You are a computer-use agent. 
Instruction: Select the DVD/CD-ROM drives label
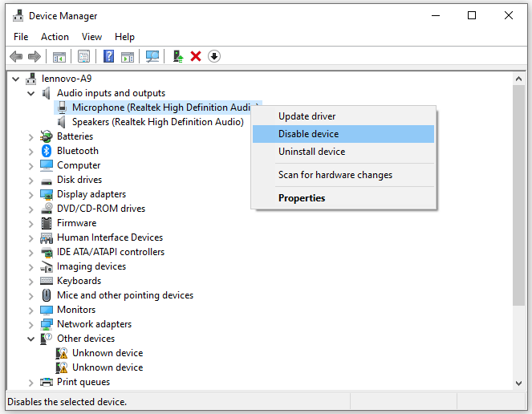[x=101, y=209]
